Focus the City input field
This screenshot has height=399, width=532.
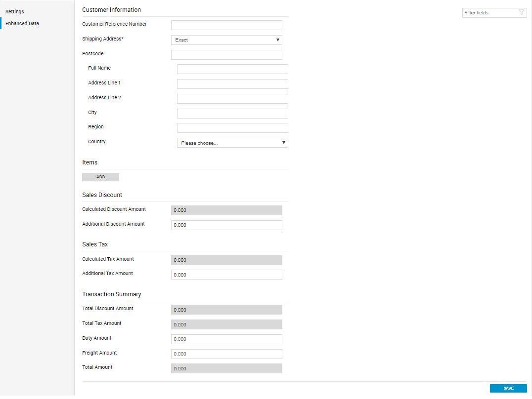point(232,114)
